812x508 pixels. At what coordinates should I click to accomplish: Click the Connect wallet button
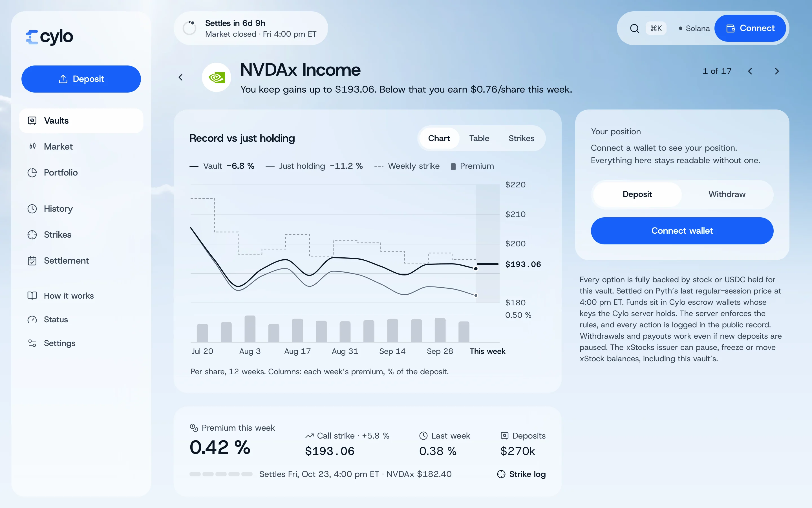point(682,231)
